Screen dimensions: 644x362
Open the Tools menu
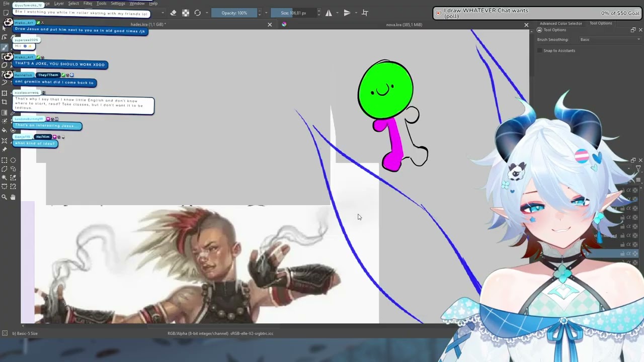(101, 4)
